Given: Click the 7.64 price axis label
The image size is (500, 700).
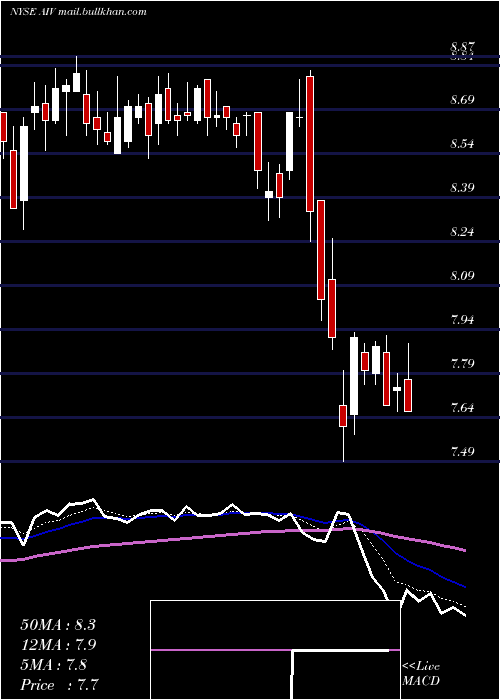Looking at the screenshot, I should click(462, 408).
